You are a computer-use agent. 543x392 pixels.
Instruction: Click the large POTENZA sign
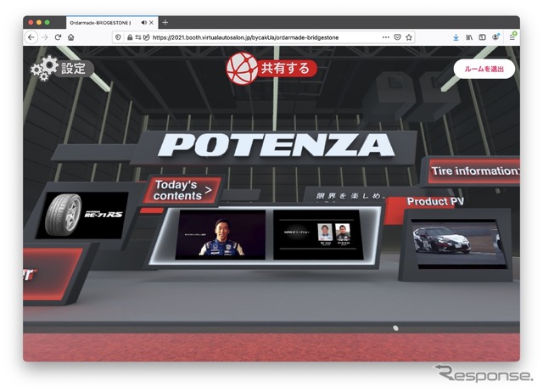[276, 145]
